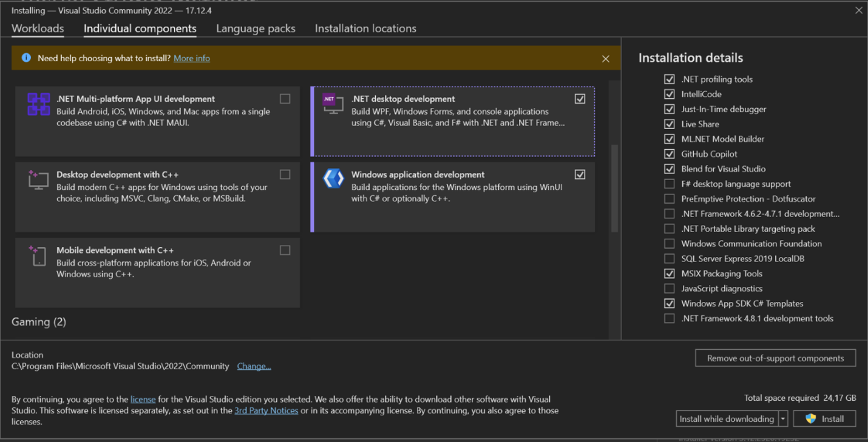Enable .NET Framework 4.8.1 development tools
Viewport: 868px width, 442px height.
click(669, 318)
